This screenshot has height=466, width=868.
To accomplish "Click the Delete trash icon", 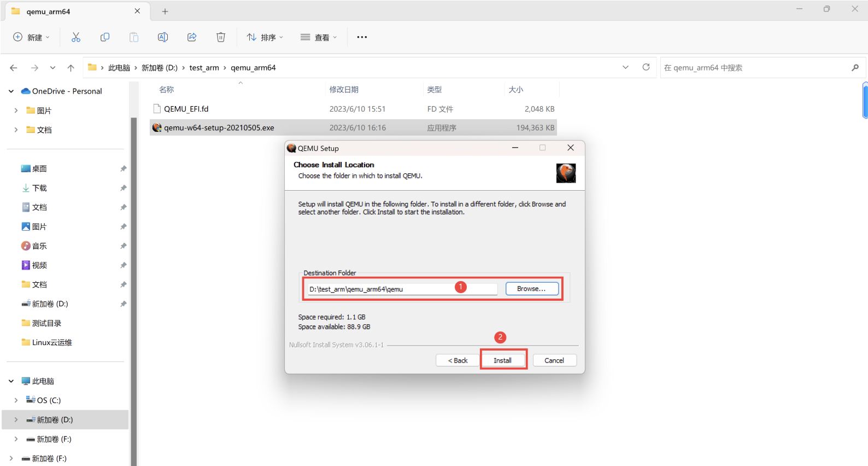I will (x=221, y=37).
